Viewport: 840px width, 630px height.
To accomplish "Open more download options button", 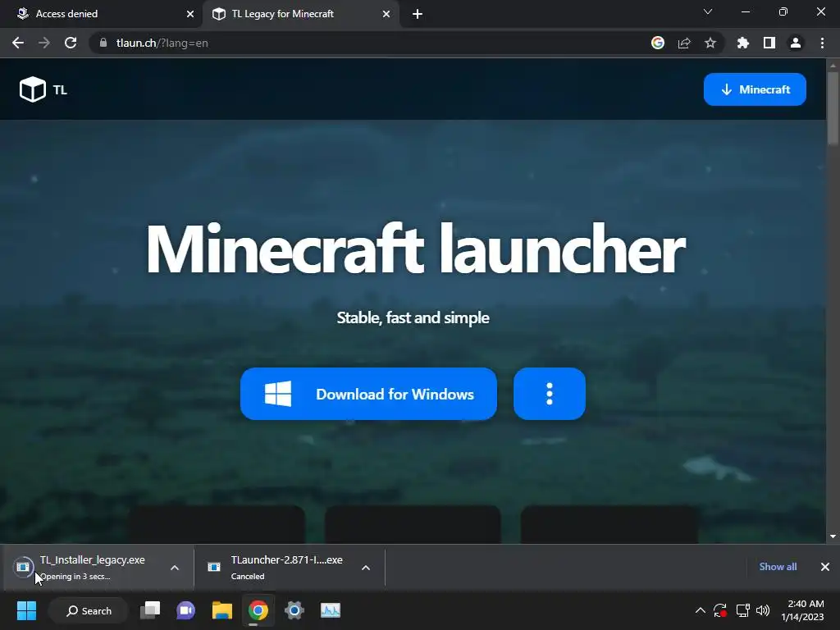I will pyautogui.click(x=549, y=394).
